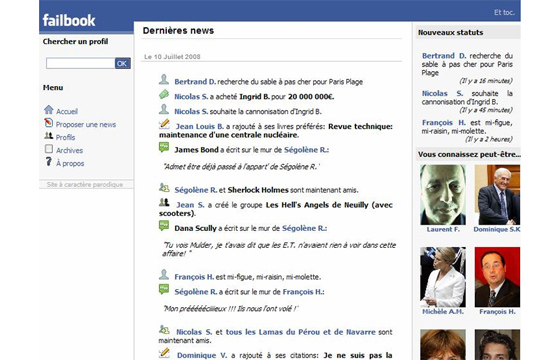The image size is (560, 360).
Task: Click Laurent F. suggestion photo
Action: 443,195
